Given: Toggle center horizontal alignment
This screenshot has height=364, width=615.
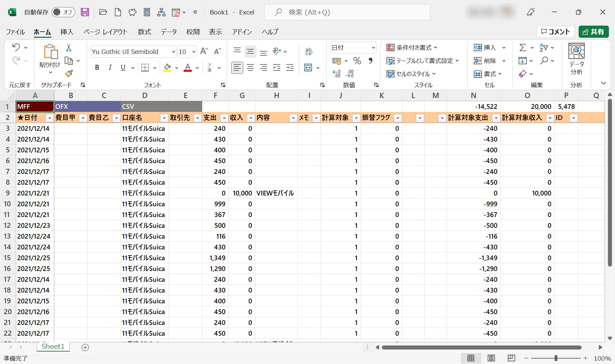Looking at the screenshot, I should point(250,68).
